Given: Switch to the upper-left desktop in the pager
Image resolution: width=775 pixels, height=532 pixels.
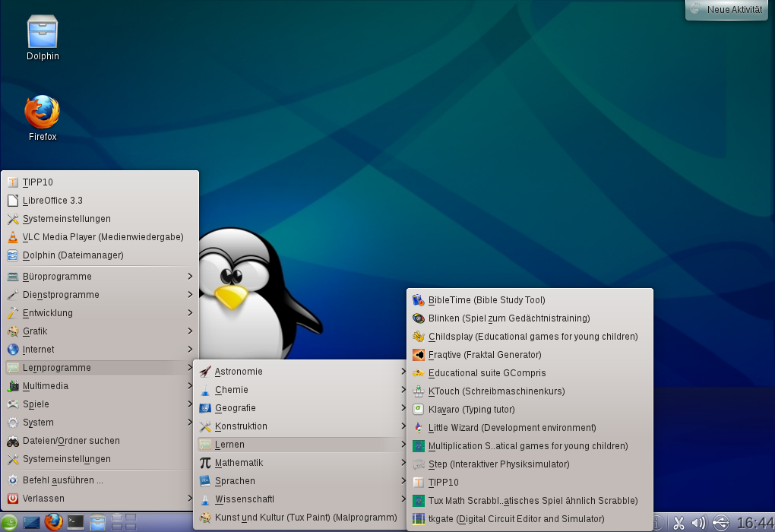Looking at the screenshot, I should 117,518.
